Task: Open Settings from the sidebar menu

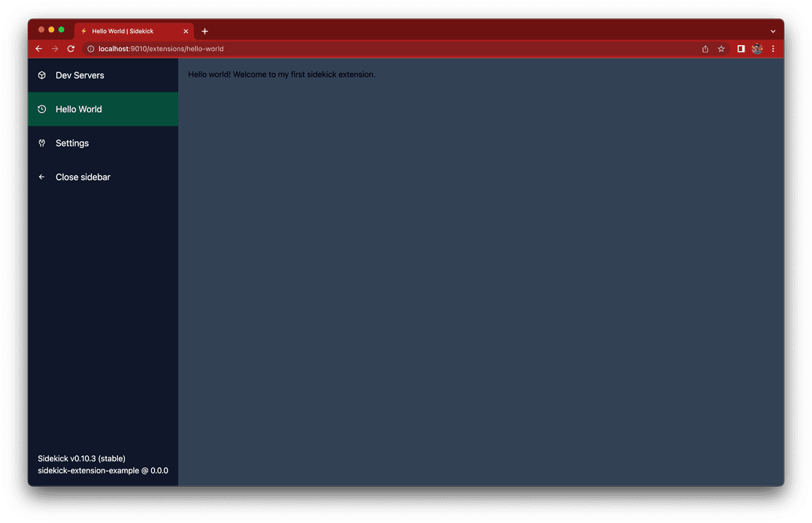Action: pyautogui.click(x=72, y=143)
